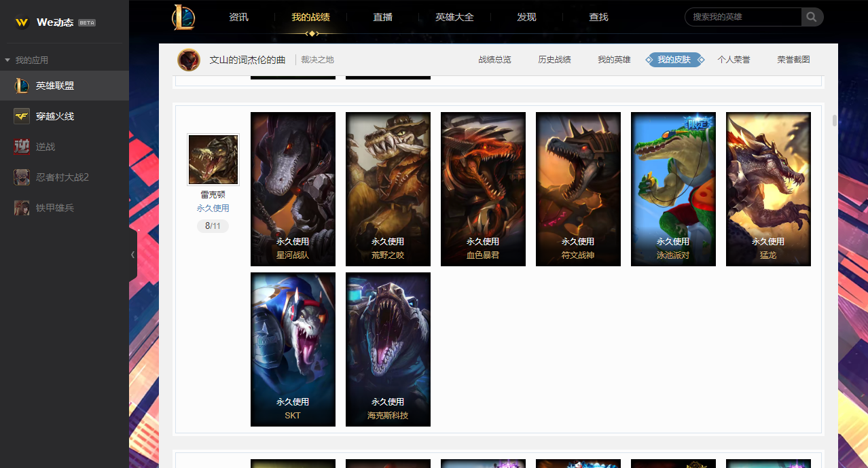Select the 海克斯科技 skin card
Viewport: 868px width, 468px height.
388,349
